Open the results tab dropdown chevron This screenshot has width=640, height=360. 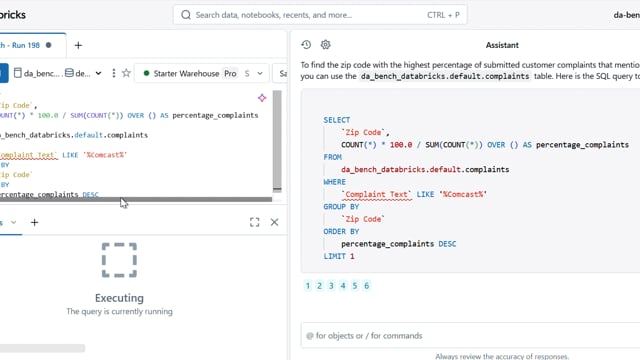click(13, 222)
